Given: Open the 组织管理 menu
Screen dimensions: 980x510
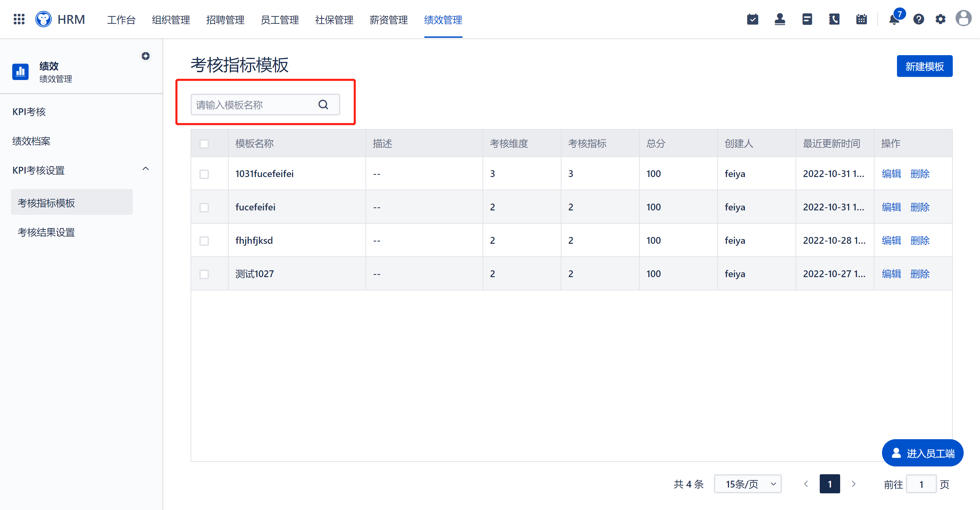Looking at the screenshot, I should coord(171,20).
